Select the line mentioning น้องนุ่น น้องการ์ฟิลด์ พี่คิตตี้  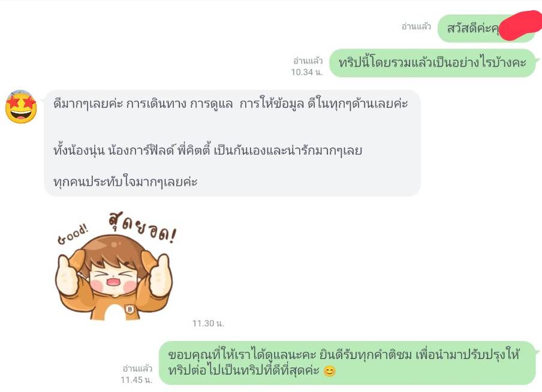(207, 150)
